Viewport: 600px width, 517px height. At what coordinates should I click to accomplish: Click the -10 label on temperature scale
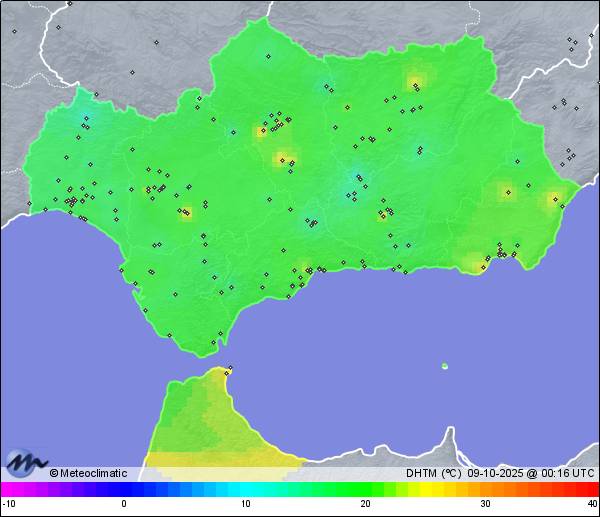tap(9, 504)
